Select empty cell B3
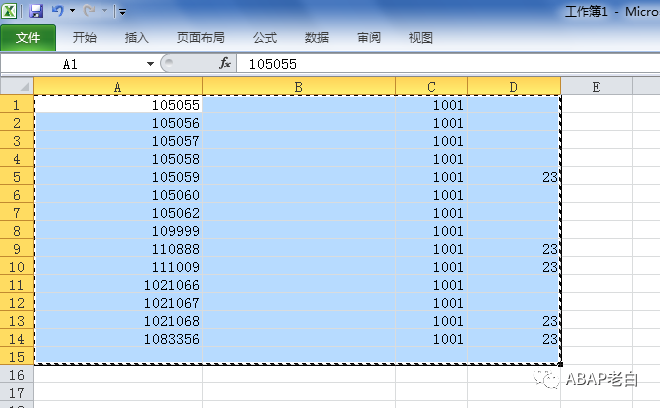The image size is (660, 408). pos(299,140)
